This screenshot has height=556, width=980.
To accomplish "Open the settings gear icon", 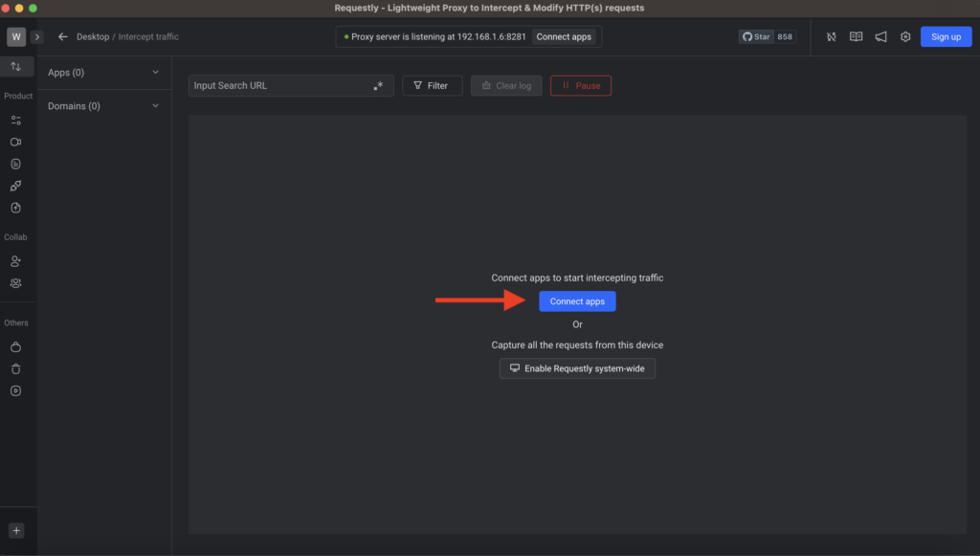I will (905, 36).
